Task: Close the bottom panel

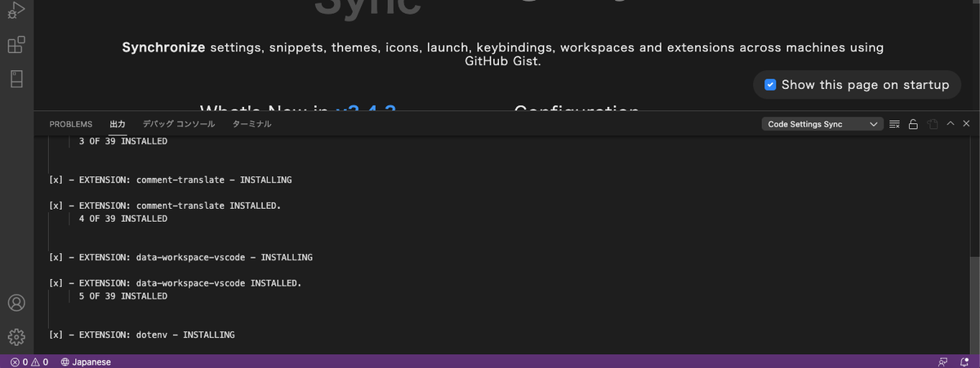Action: 966,124
